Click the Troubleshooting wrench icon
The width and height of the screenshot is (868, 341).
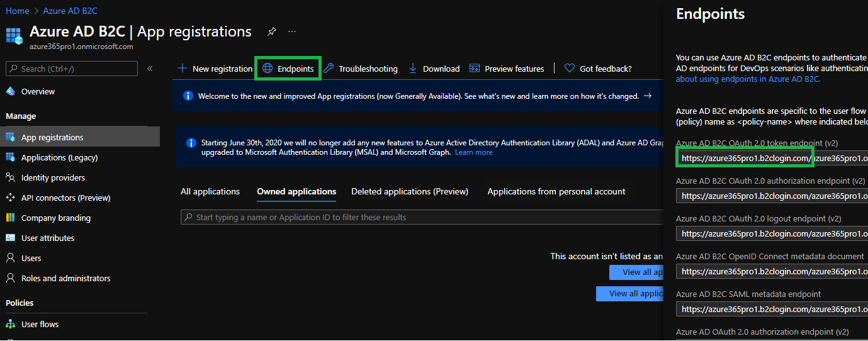(x=329, y=68)
